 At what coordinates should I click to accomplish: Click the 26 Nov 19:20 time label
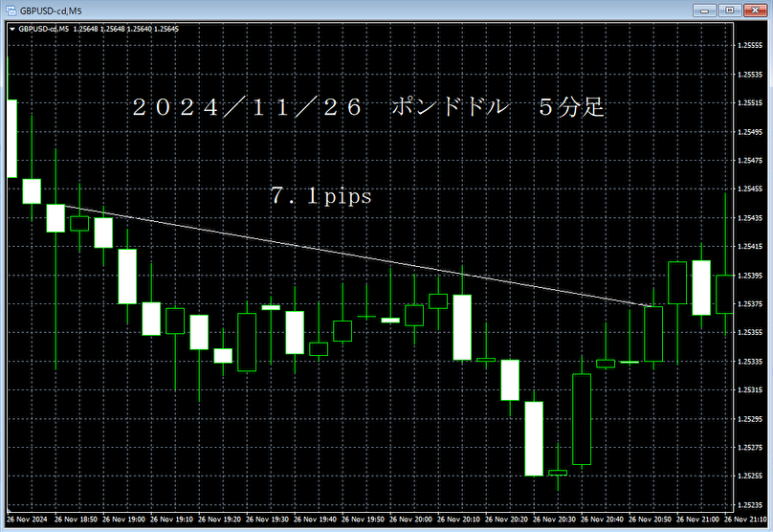coord(219,520)
